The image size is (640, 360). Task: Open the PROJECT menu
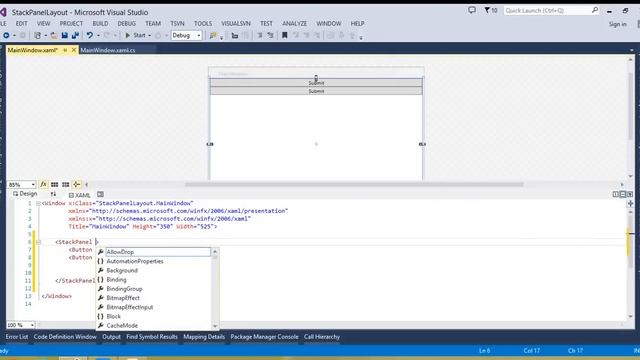[x=71, y=24]
